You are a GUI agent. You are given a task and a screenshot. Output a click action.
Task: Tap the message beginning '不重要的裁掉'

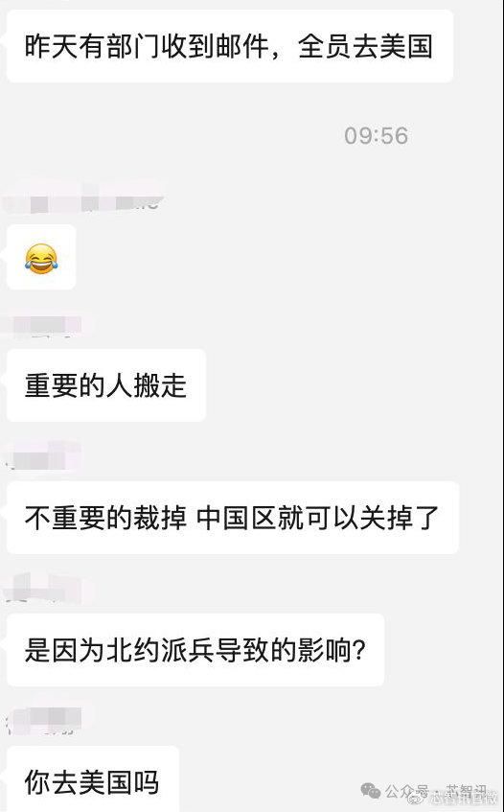(232, 518)
